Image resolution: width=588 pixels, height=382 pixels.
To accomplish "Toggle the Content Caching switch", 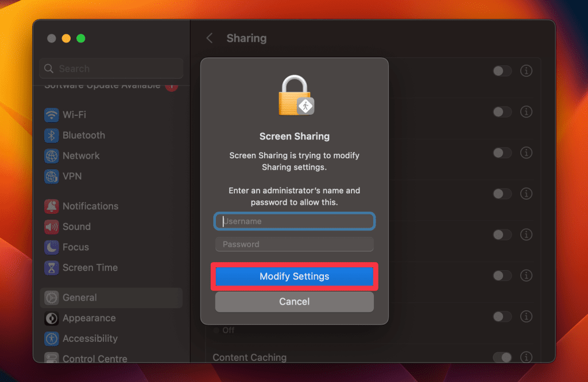I will (502, 357).
